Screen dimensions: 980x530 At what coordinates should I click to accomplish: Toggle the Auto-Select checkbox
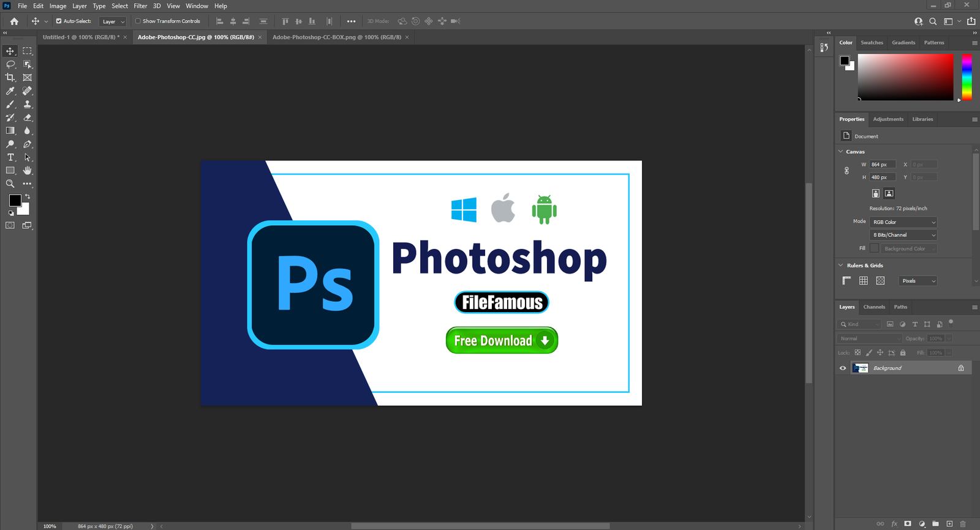coord(59,21)
